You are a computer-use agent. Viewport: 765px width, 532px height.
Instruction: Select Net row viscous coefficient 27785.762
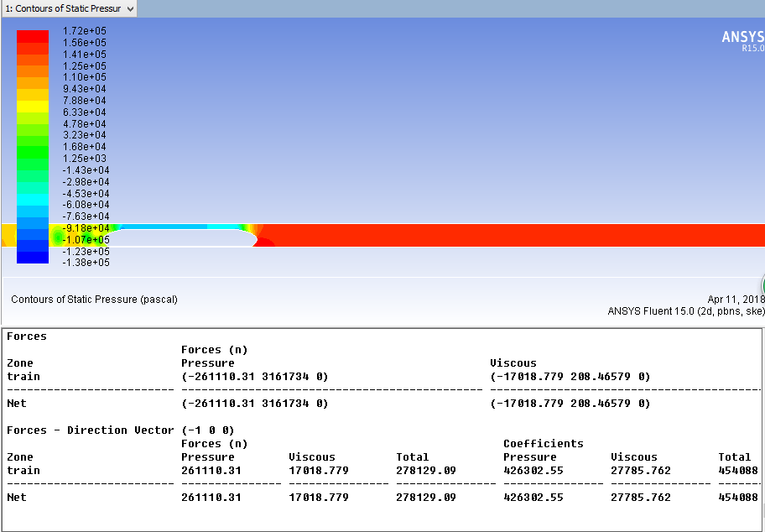click(641, 498)
